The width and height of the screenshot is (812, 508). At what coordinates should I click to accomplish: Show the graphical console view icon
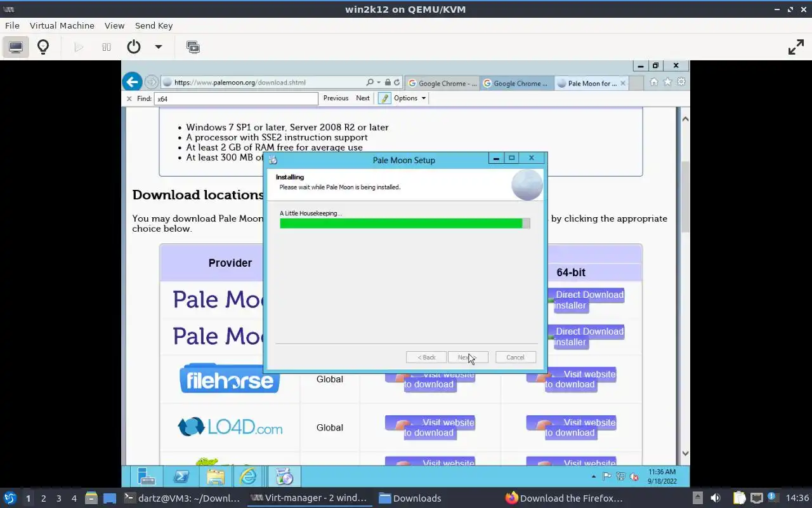(16, 47)
